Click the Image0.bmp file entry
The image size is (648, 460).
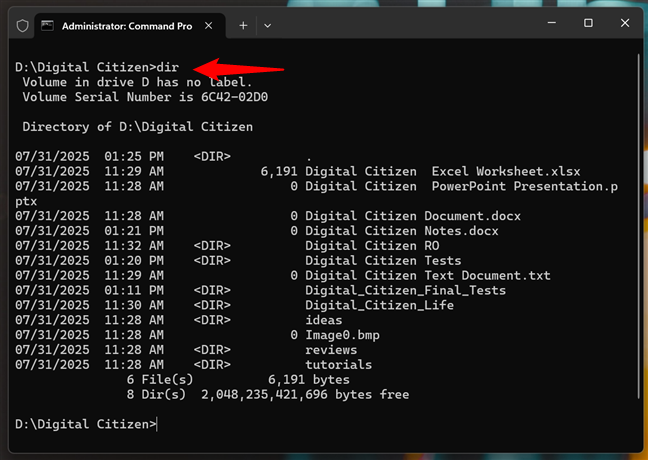[x=342, y=335]
